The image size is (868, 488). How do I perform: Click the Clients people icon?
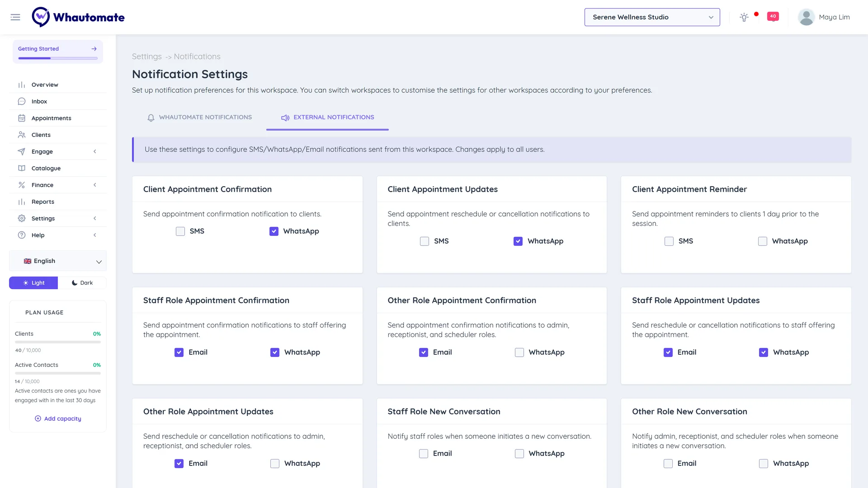click(x=22, y=135)
